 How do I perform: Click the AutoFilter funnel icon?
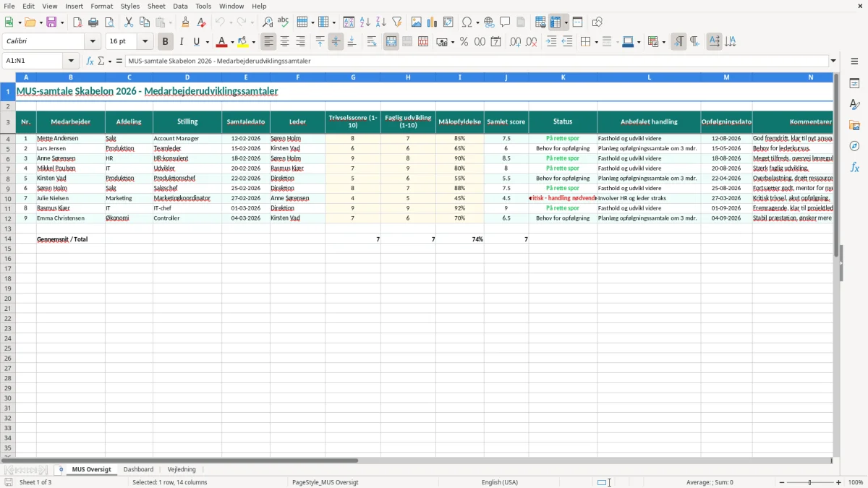pos(397,22)
